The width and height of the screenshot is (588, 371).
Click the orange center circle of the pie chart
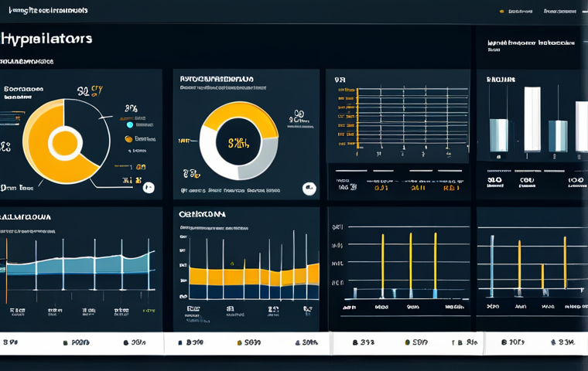[x=65, y=143]
